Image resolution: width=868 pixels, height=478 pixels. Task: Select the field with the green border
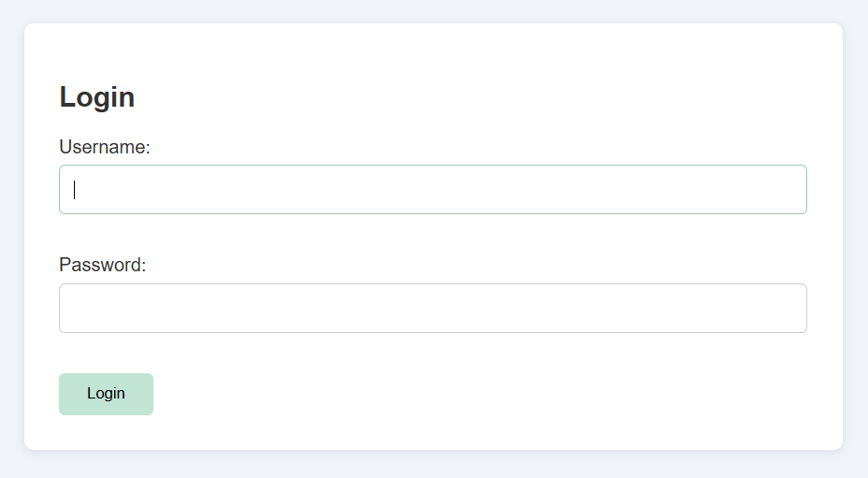(x=432, y=190)
